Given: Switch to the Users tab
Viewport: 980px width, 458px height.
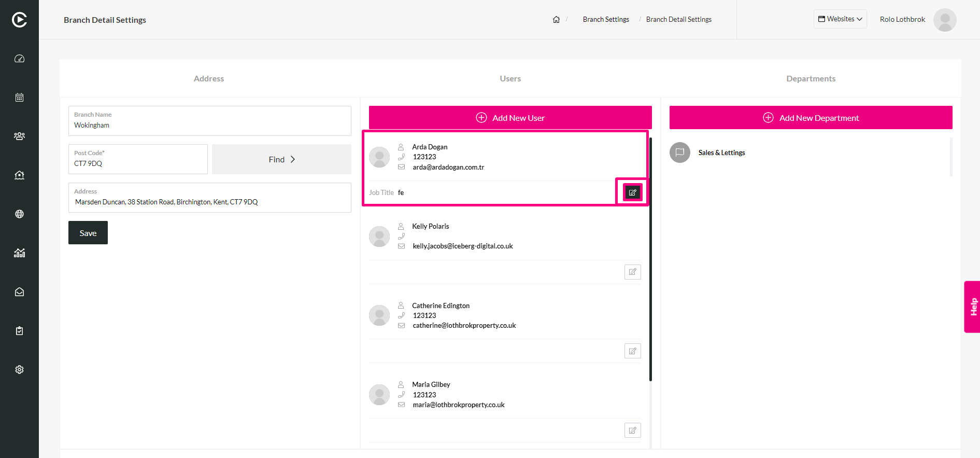Looking at the screenshot, I should point(510,78).
